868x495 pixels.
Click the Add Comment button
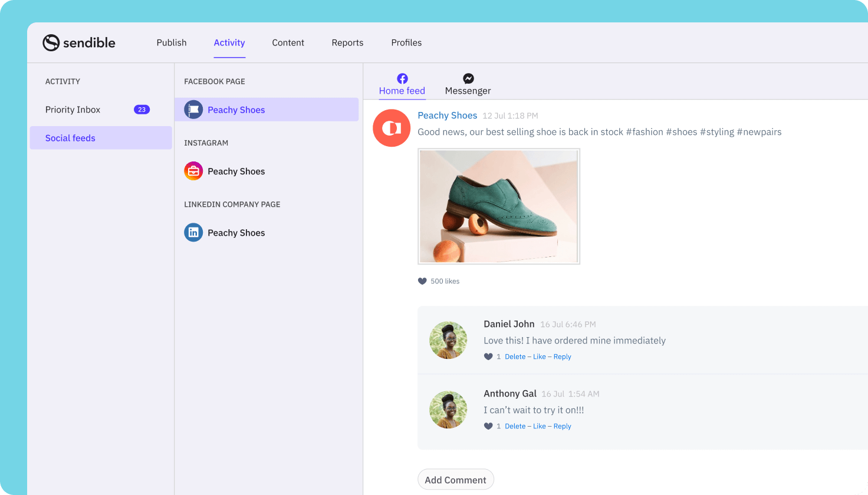click(455, 479)
